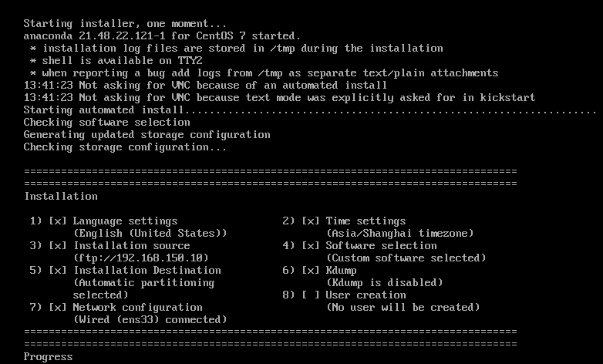The image size is (603, 364).
Task: Open Language settings menu entry
Action: pos(126,221)
